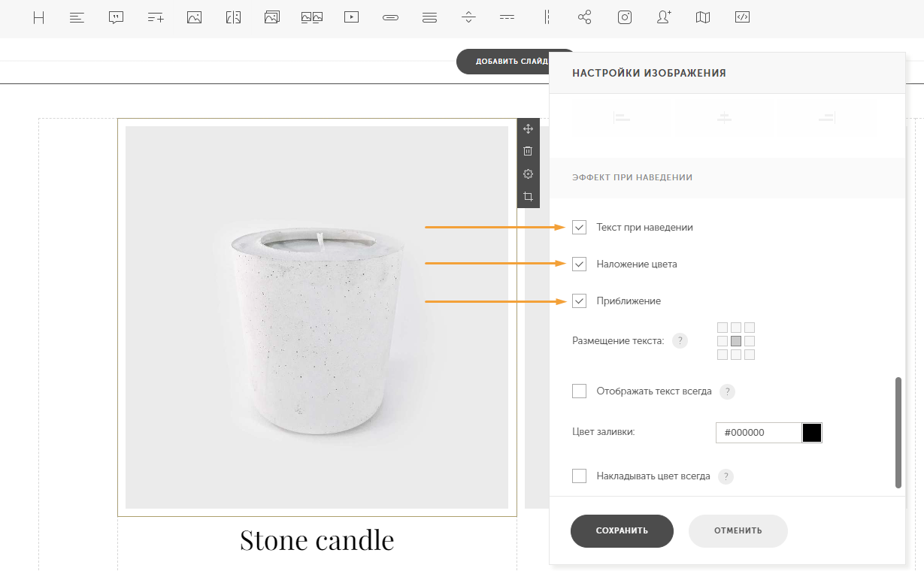Enable "Отображать текст всегда" checkbox
Viewport: 924px width, 571px height.
pyautogui.click(x=579, y=391)
